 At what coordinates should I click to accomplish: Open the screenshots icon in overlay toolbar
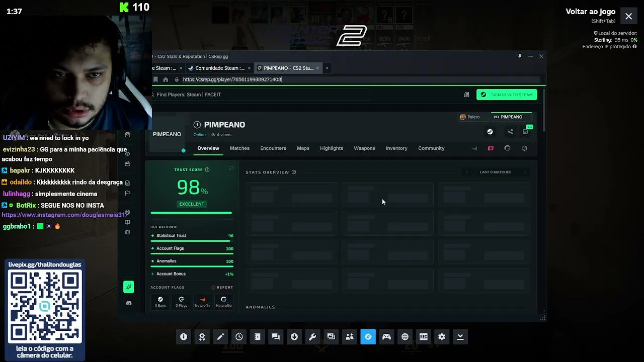pyautogui.click(x=331, y=337)
